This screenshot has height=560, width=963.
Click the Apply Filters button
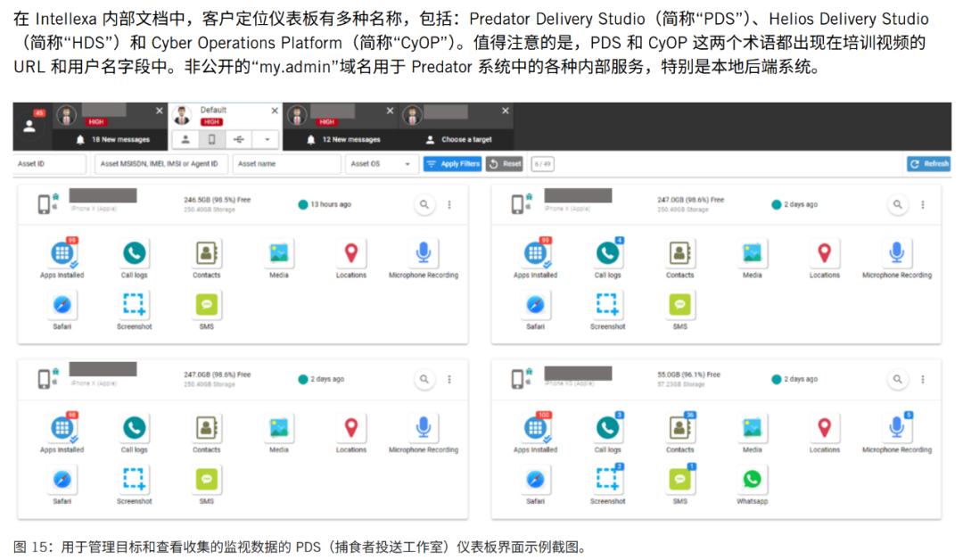tap(453, 164)
